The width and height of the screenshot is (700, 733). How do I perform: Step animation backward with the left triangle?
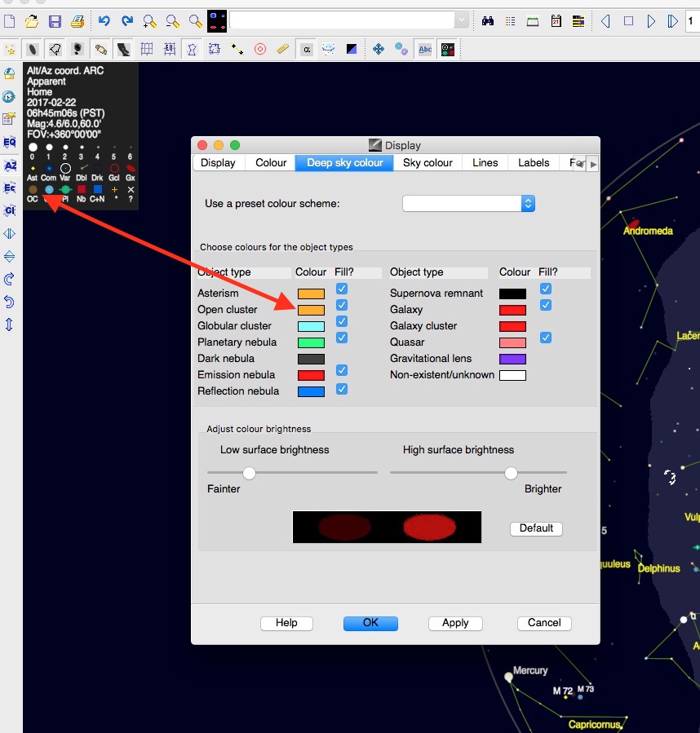pos(605,21)
